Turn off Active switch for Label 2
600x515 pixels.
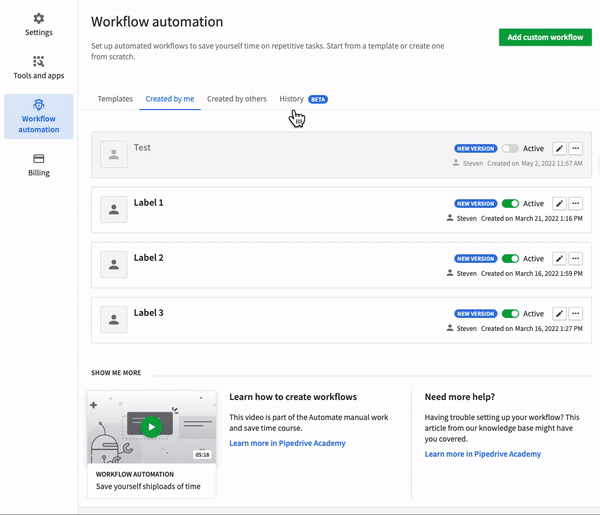click(x=510, y=258)
